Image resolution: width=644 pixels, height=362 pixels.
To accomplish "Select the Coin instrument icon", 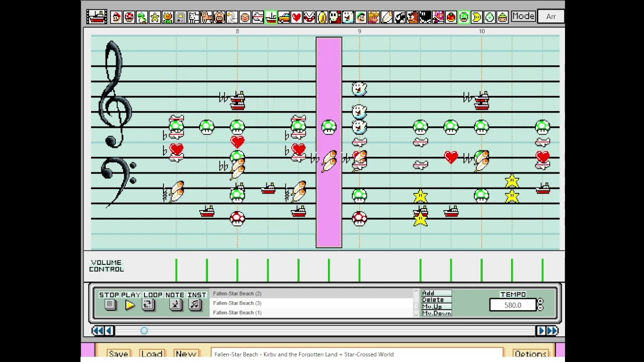I will pyautogui.click(x=322, y=17).
